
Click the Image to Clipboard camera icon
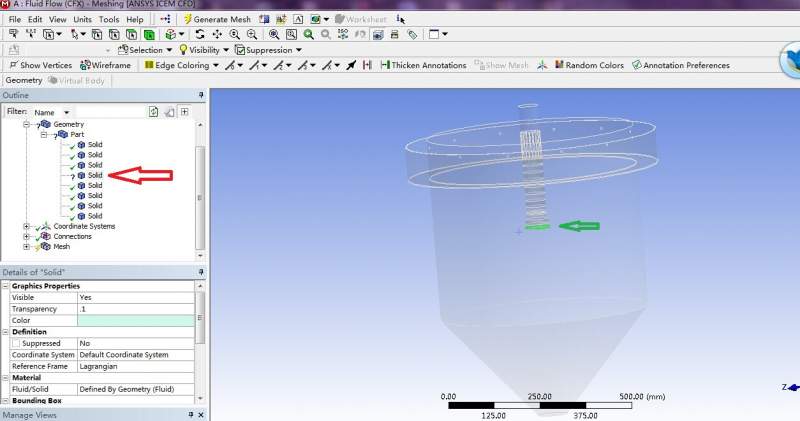(x=378, y=34)
